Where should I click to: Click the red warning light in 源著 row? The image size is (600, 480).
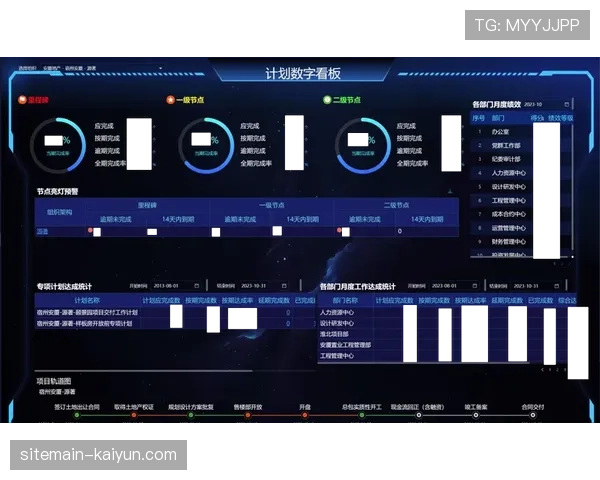click(x=90, y=231)
